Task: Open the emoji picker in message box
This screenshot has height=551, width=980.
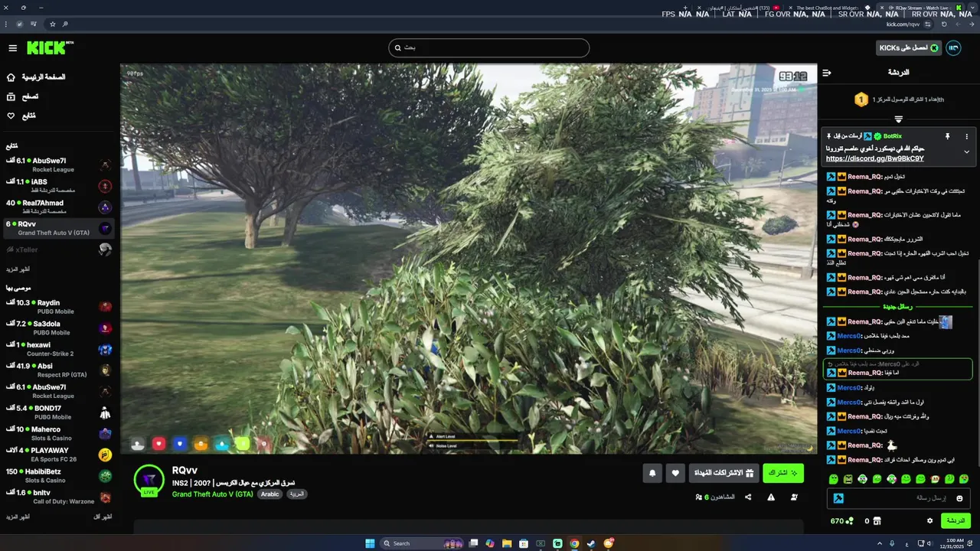Action: (x=959, y=498)
